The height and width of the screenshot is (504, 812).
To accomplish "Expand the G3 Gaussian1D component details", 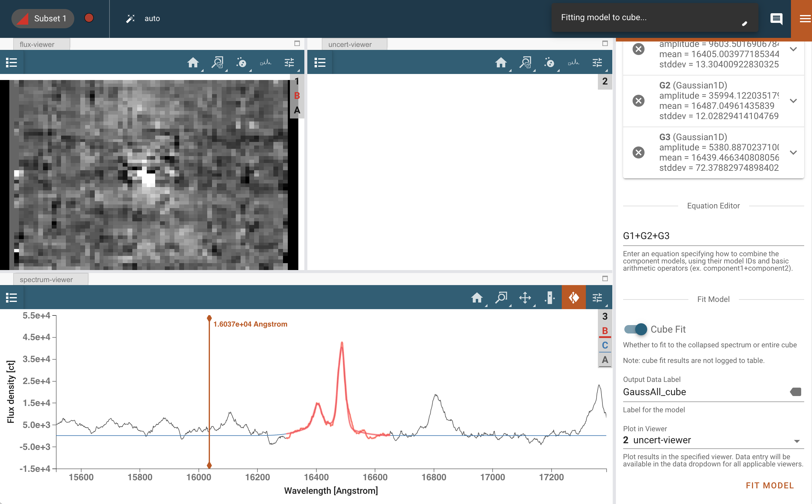I will (793, 152).
